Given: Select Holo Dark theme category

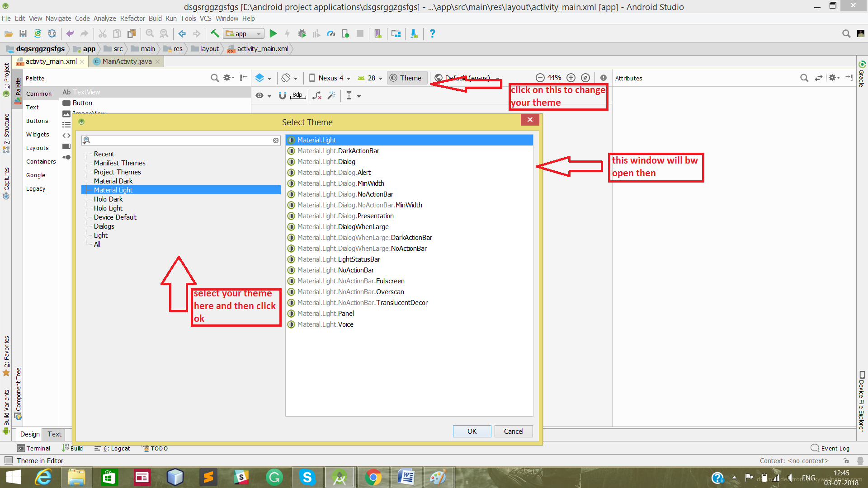Looking at the screenshot, I should point(108,199).
